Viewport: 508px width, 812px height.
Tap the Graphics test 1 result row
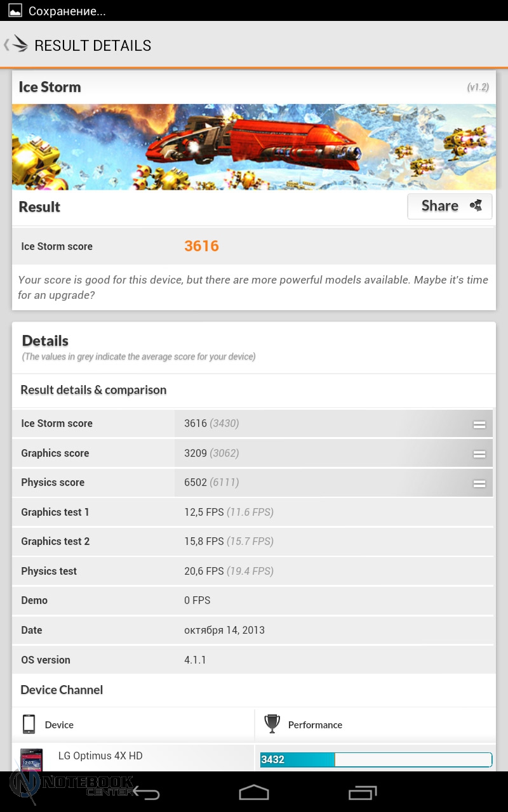click(254, 512)
